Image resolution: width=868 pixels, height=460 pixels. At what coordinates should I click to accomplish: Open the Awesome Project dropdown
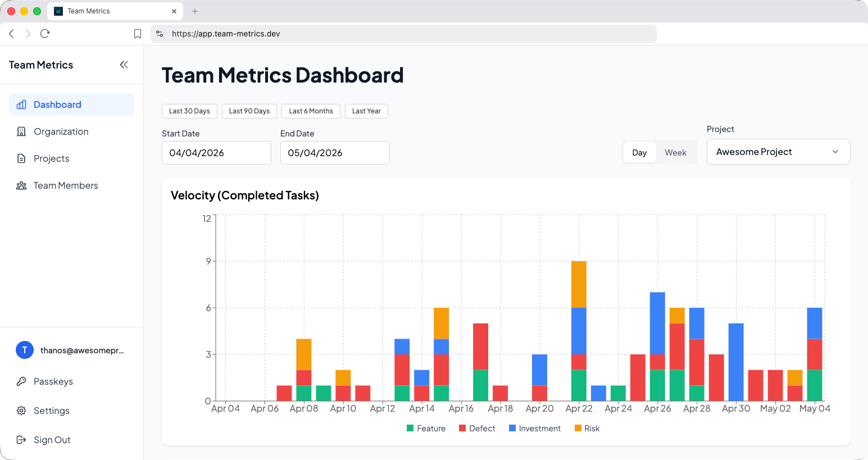pyautogui.click(x=778, y=152)
